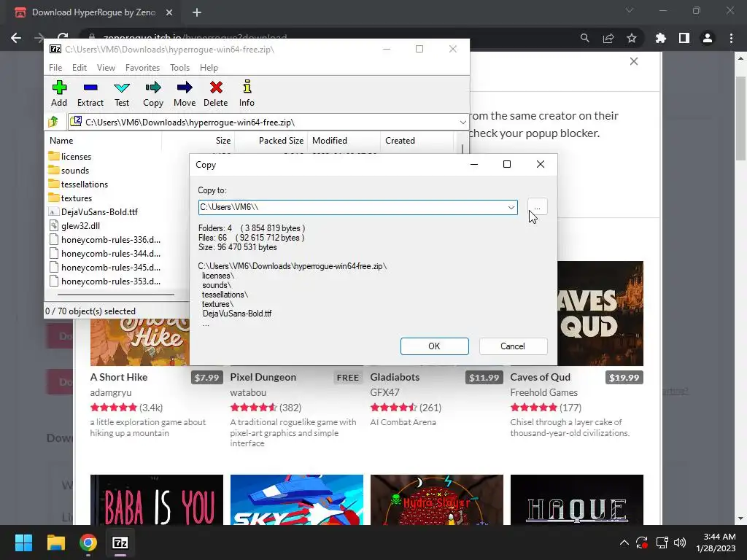Switch to Chrome in taskbar
This screenshot has height=560, width=747.
[88, 542]
